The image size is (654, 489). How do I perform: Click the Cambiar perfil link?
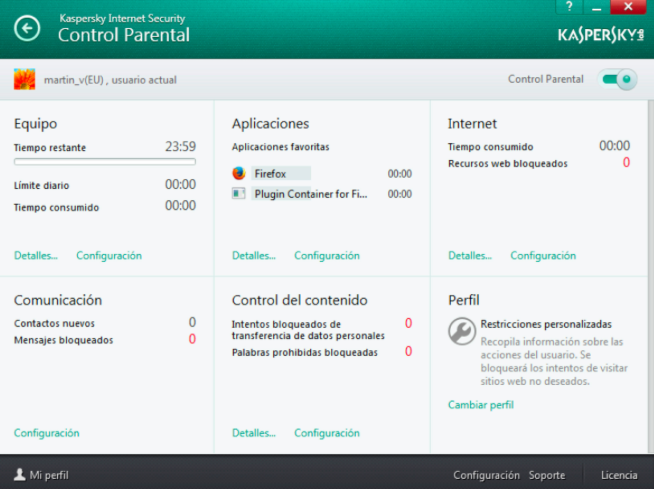tap(481, 405)
